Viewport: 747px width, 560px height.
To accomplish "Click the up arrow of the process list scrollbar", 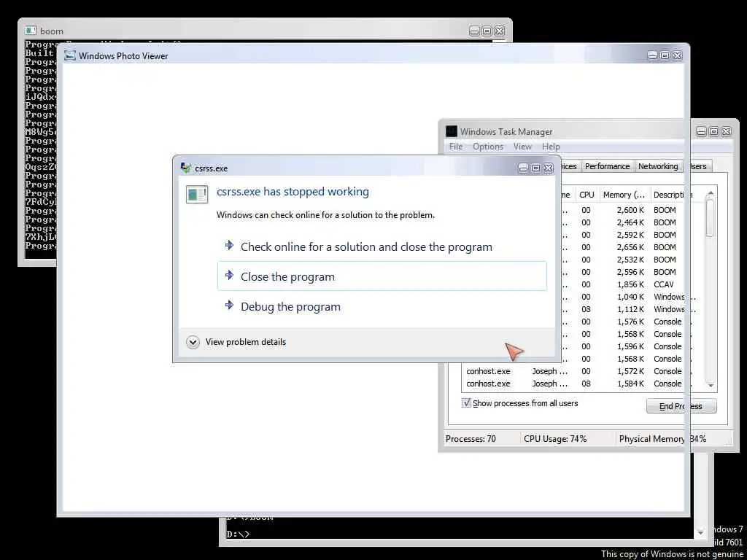I will (x=711, y=192).
